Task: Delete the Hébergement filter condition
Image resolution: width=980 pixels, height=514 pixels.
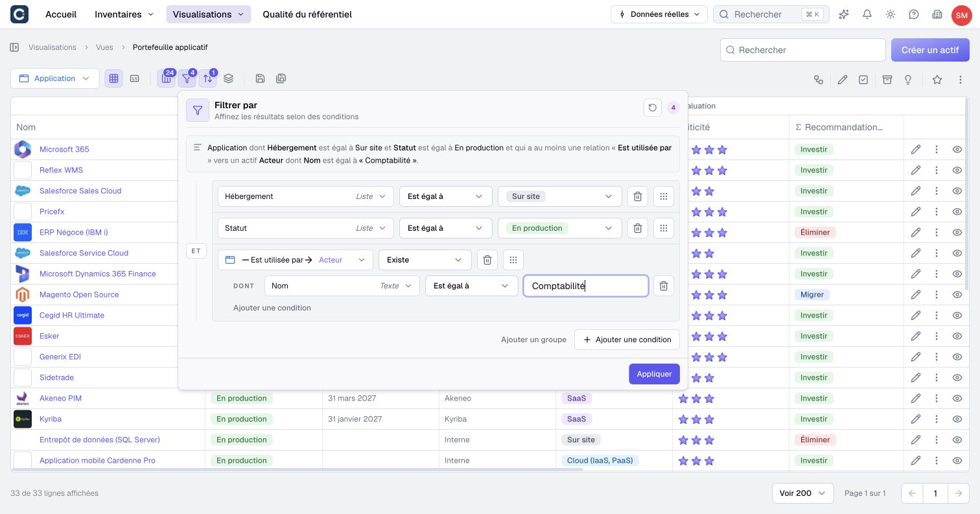Action: pos(638,196)
